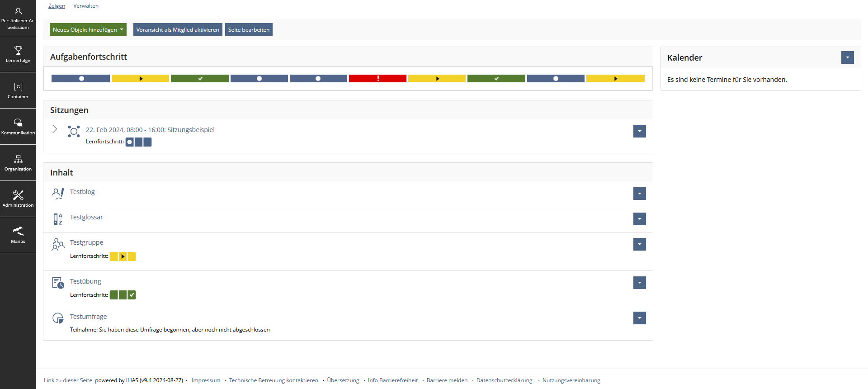This screenshot has width=868, height=389.
Task: Click the Testübung green learning progress indicator
Action: [x=123, y=295]
